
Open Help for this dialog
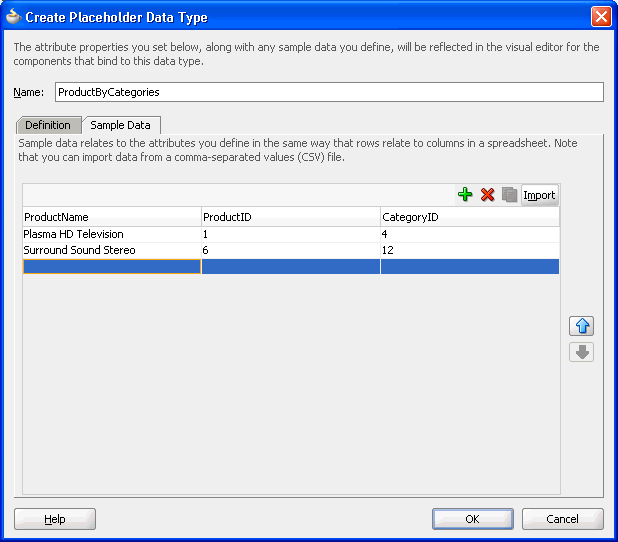pyautogui.click(x=55, y=519)
